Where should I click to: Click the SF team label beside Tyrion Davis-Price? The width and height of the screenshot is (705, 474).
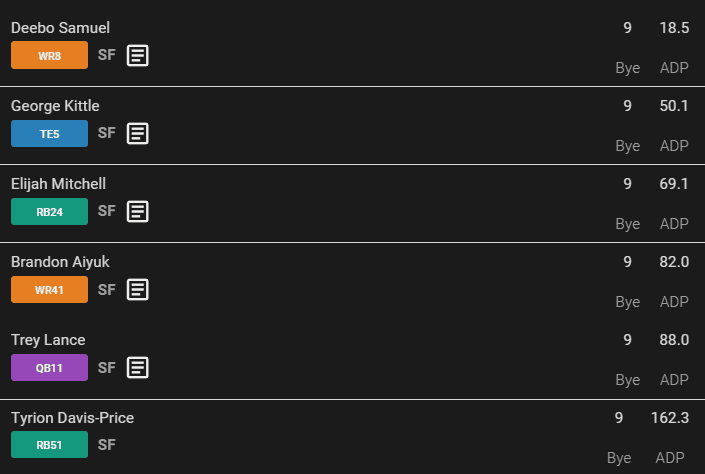click(x=107, y=445)
